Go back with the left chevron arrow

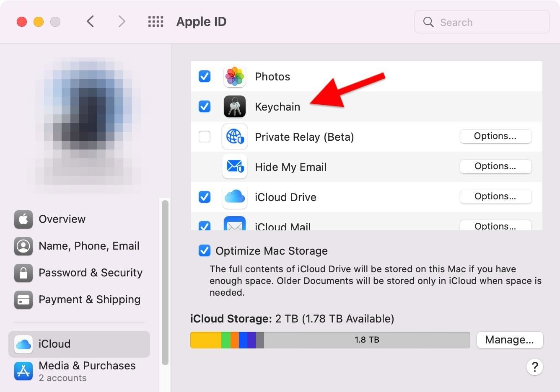[90, 21]
